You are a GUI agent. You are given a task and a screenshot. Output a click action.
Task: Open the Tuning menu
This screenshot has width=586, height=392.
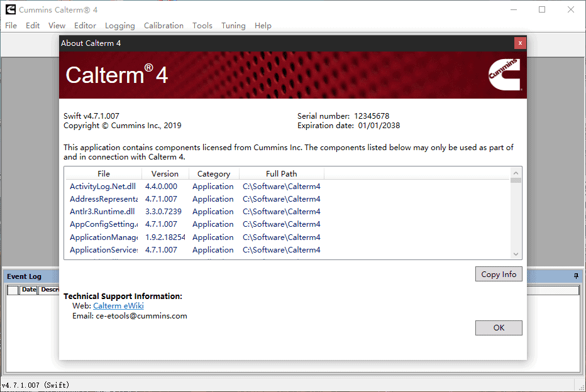(x=233, y=25)
